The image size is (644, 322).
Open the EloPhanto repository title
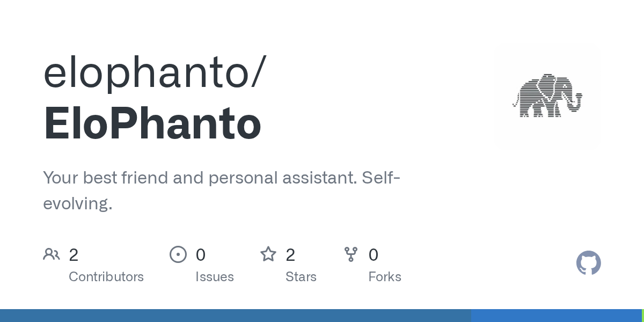[x=152, y=124]
